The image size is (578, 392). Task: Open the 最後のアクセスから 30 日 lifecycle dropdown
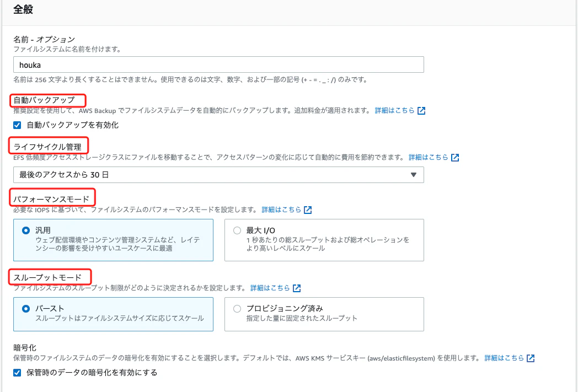pyautogui.click(x=218, y=175)
